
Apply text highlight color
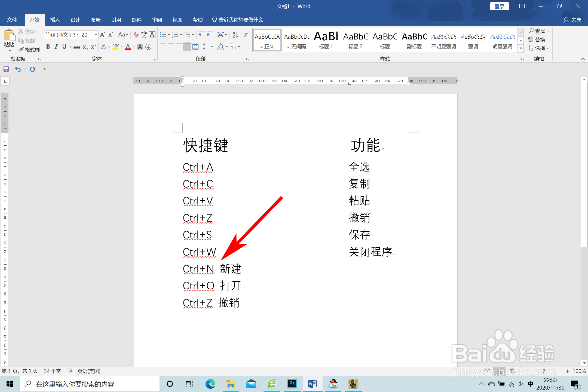115,47
